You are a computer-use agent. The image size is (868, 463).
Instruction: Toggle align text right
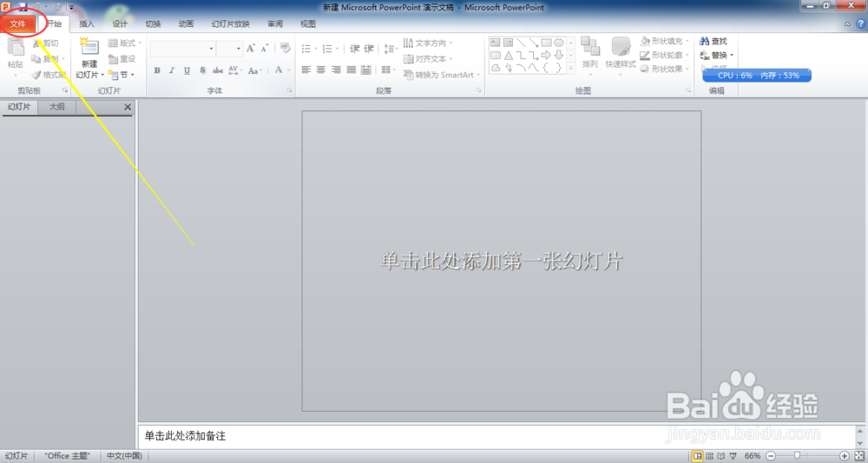click(x=336, y=69)
